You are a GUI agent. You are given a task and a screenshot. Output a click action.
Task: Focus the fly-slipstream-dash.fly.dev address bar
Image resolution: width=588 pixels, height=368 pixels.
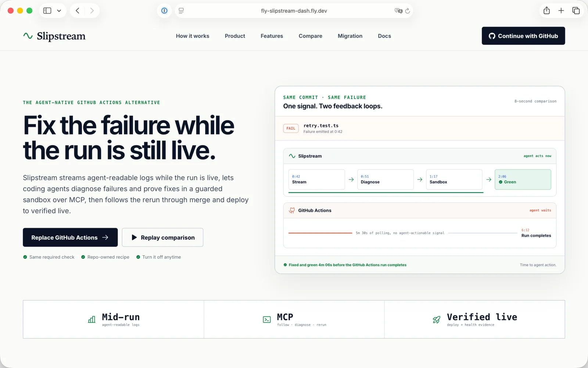pos(294,11)
